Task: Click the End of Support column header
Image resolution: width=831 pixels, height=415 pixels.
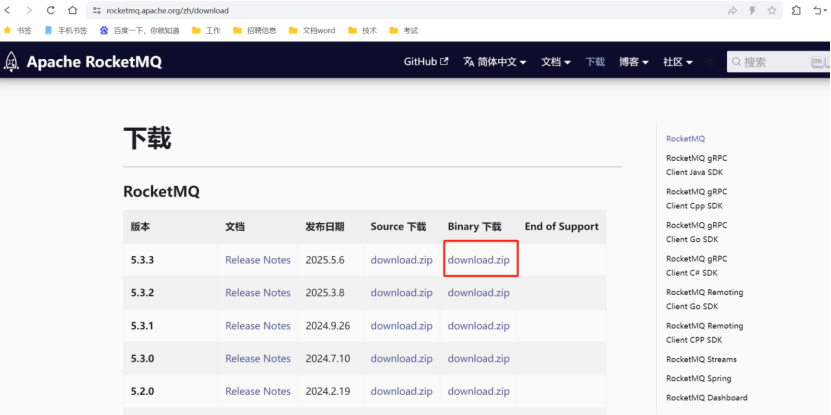Action: pos(561,226)
